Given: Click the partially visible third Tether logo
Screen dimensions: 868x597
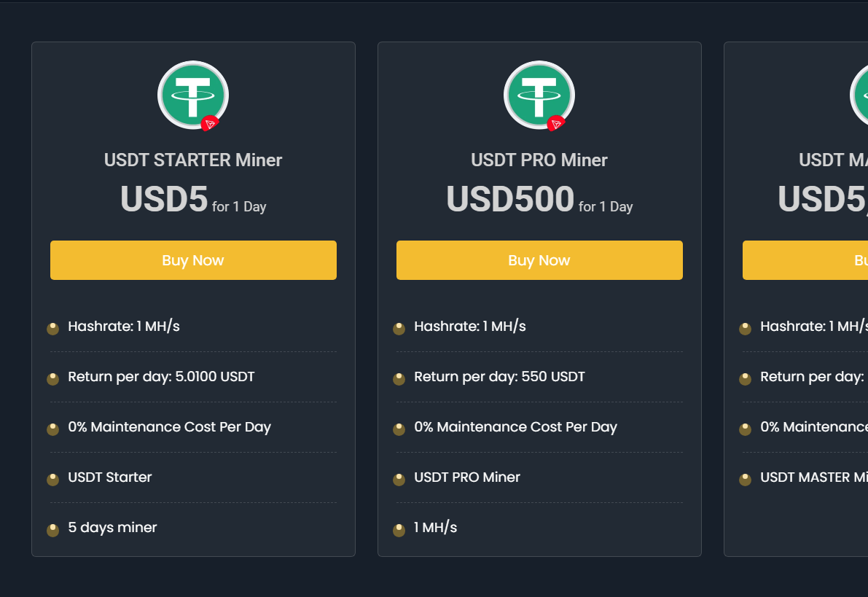Looking at the screenshot, I should 860,95.
